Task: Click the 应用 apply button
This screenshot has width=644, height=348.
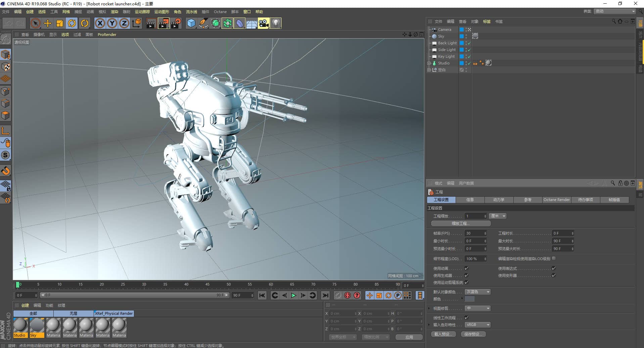Action: 409,337
